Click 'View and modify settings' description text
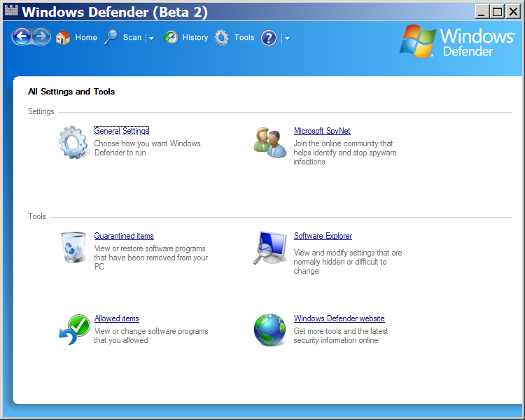The height and width of the screenshot is (420, 525). tap(348, 262)
